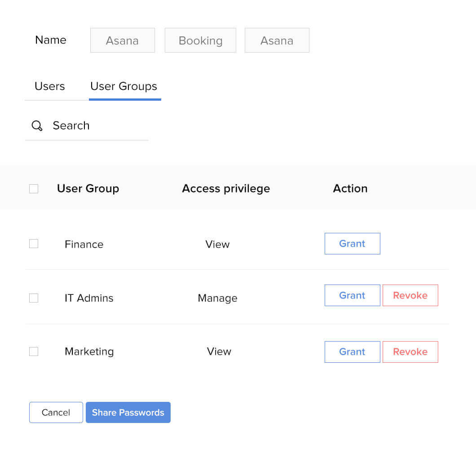Check the Marketing group checkbox
Screen dimensions: 476x463
[34, 352]
